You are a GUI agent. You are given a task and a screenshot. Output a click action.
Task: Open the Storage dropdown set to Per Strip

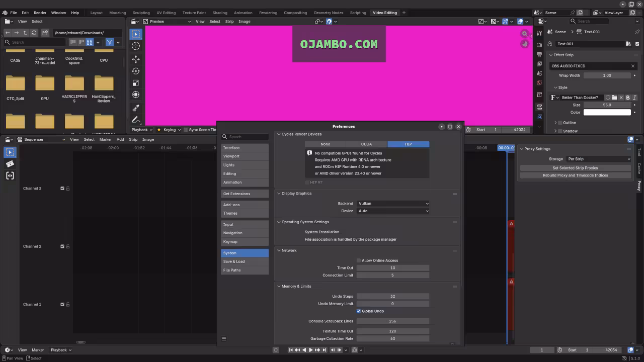[599, 159]
